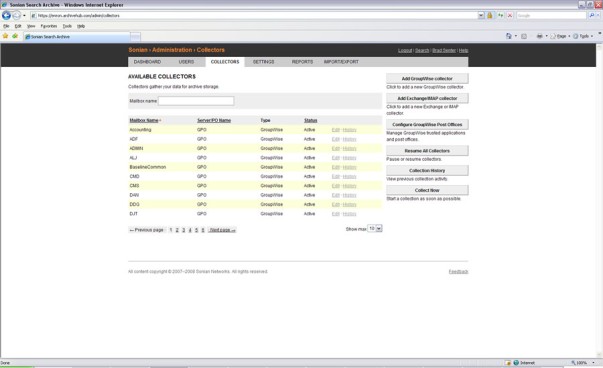Click the Accounting mailbox name cell
Image resolution: width=603 pixels, height=368 pixels.
pos(140,130)
